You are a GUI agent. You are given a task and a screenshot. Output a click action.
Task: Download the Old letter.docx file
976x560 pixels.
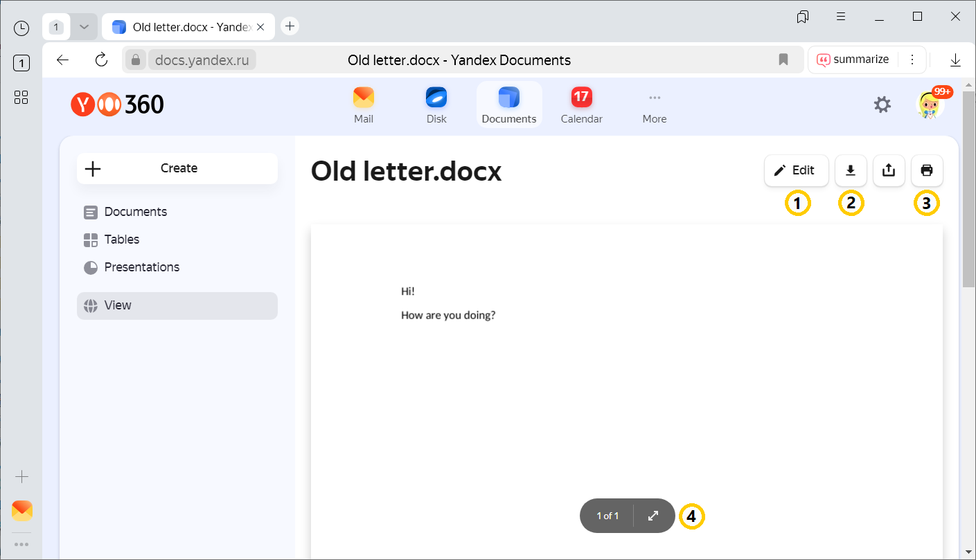851,170
